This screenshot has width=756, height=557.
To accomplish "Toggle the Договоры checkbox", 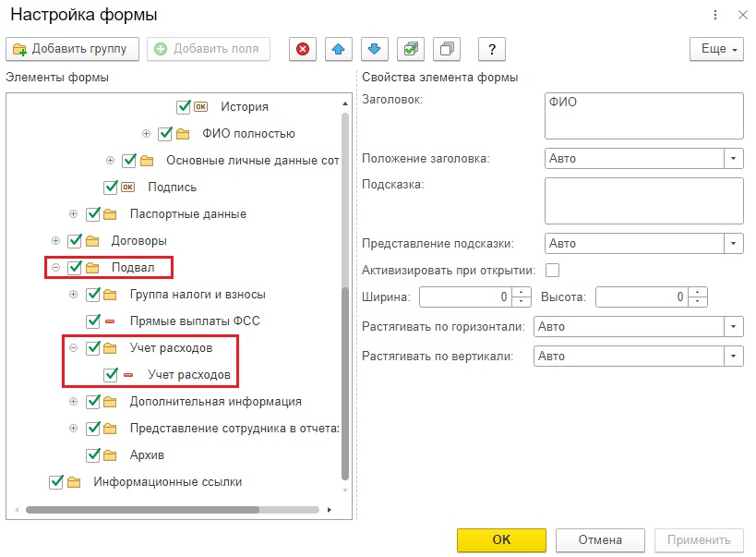I will point(75,240).
